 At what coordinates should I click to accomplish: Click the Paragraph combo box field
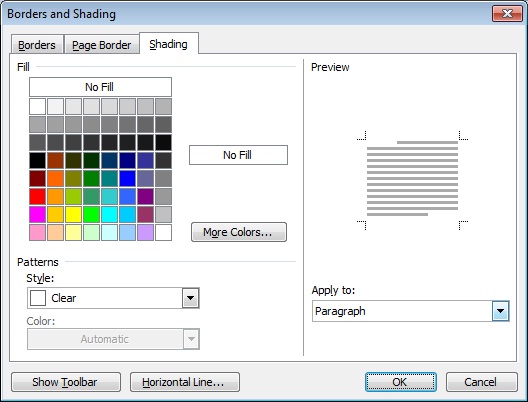(x=410, y=311)
